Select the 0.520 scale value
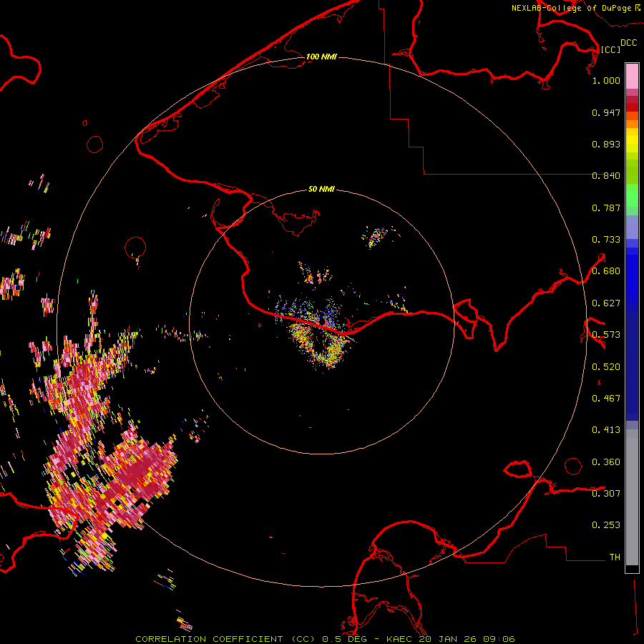This screenshot has height=644, width=644. pyautogui.click(x=606, y=367)
